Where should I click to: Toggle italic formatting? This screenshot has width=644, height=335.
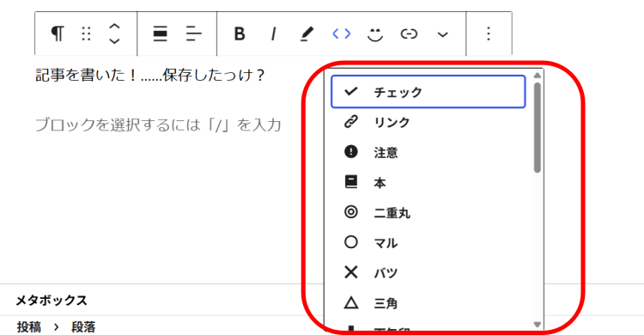click(274, 33)
